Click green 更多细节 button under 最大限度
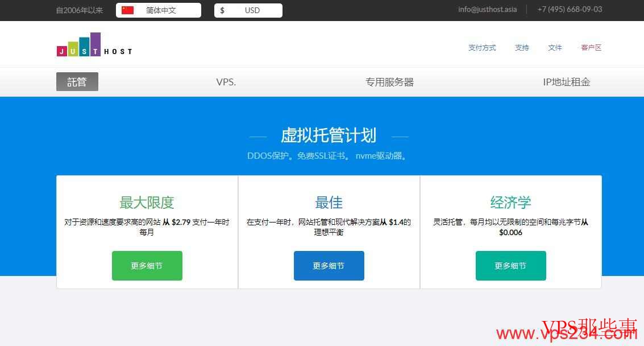Screen dimensions: 644x346 click(147, 266)
